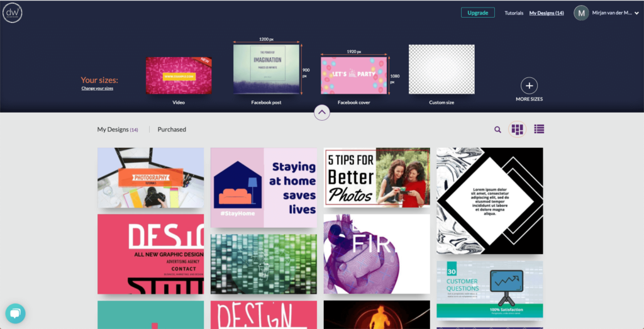The image size is (644, 329).
Task: Click the Upgrade button
Action: [x=478, y=13]
